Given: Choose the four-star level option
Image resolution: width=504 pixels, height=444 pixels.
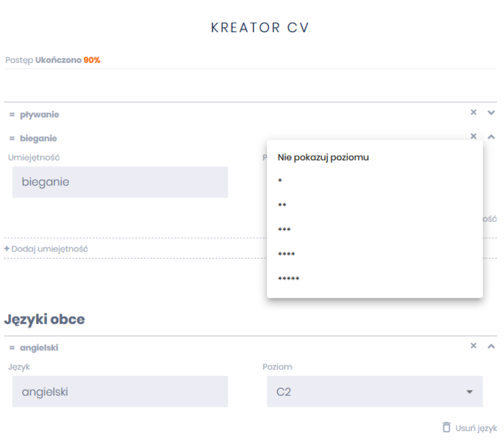Looking at the screenshot, I should coord(287,255).
